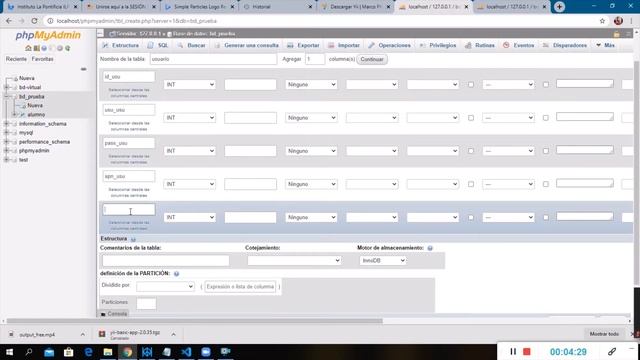The width and height of the screenshot is (640, 360).
Task: Reload the browser page
Action: (34, 21)
